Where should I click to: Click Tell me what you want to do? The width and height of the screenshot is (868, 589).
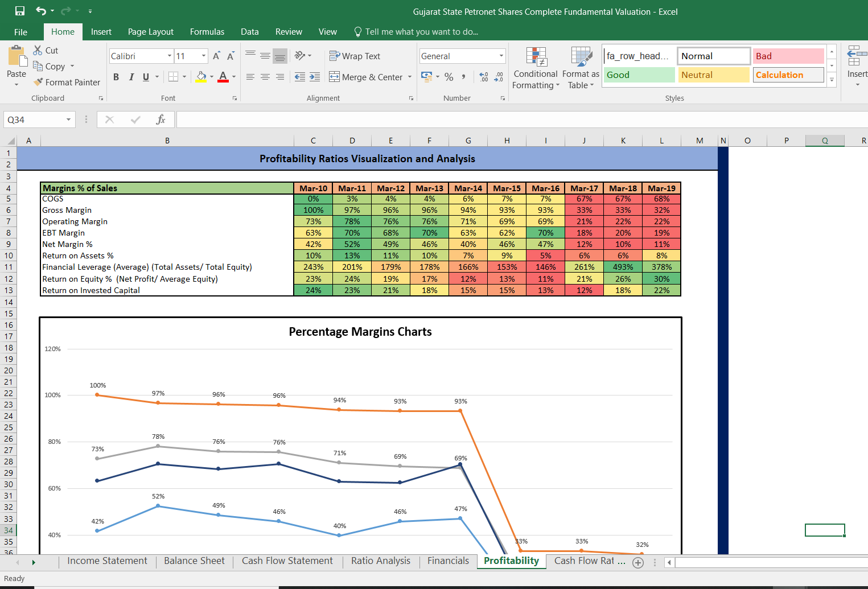coord(416,32)
